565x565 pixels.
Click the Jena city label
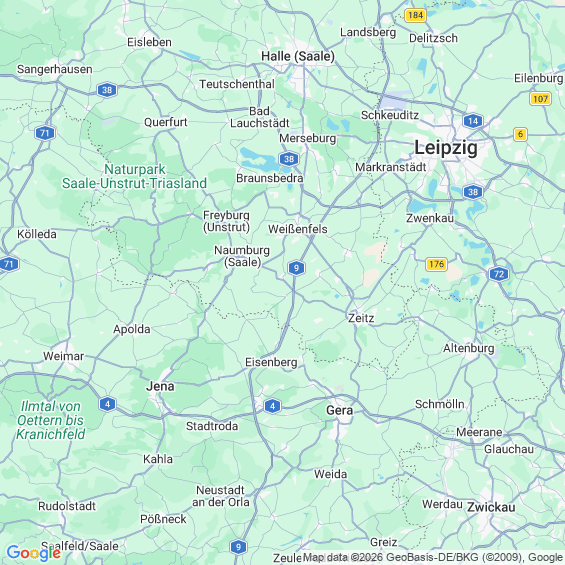160,386
